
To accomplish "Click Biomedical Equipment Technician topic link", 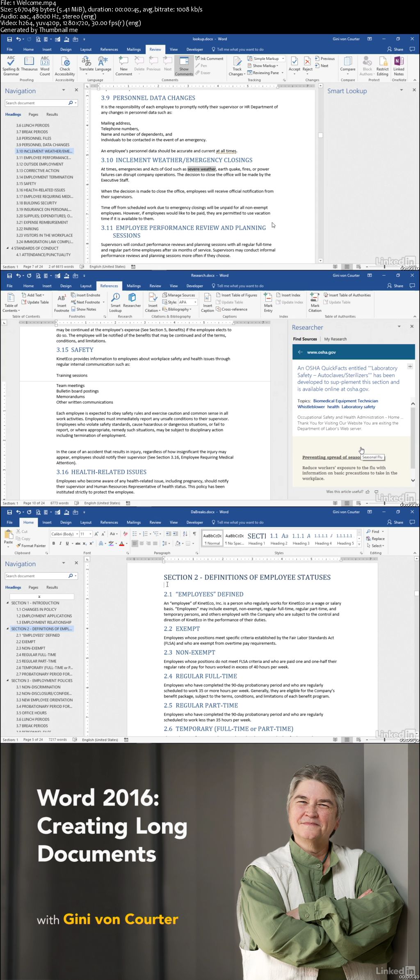I will 346,401.
